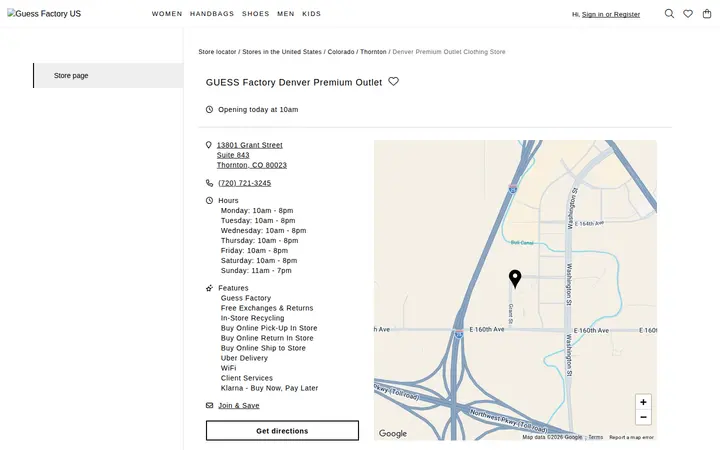Screen dimensions: 720x450
Task: Click the GUESS Factory Denver Premium Outlet heading
Action: tap(294, 82)
